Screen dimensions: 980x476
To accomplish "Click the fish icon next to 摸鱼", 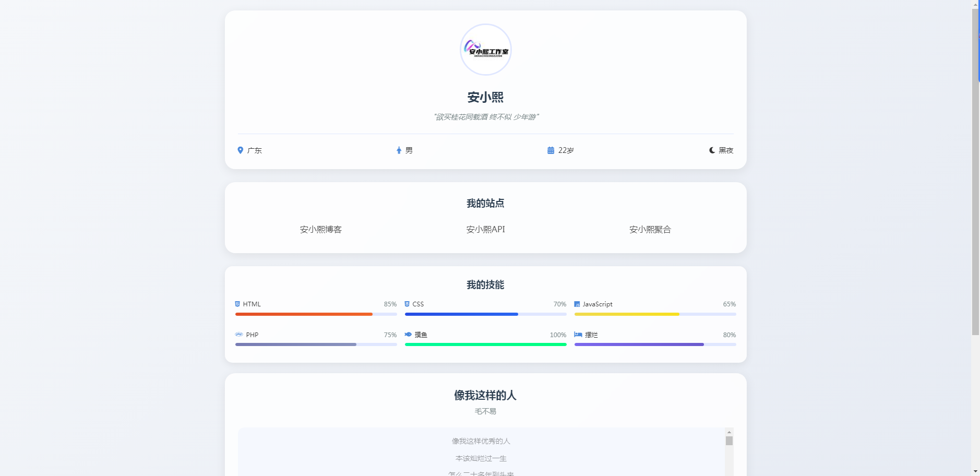I will pyautogui.click(x=408, y=335).
